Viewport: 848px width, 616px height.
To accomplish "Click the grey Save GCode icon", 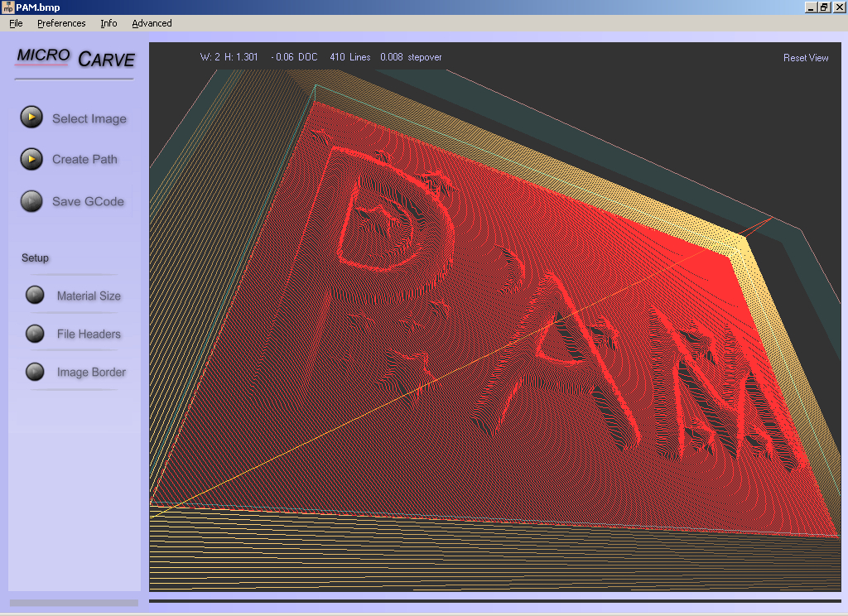I will (31, 200).
